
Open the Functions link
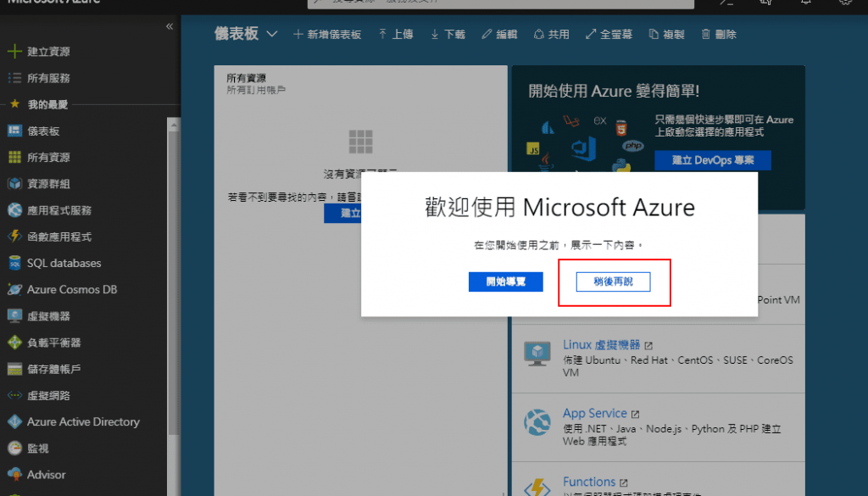pos(589,482)
